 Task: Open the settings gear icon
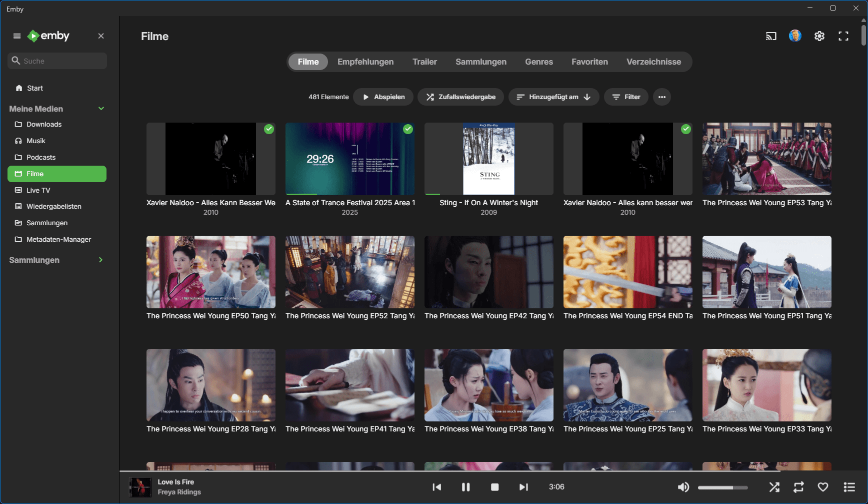(x=819, y=36)
